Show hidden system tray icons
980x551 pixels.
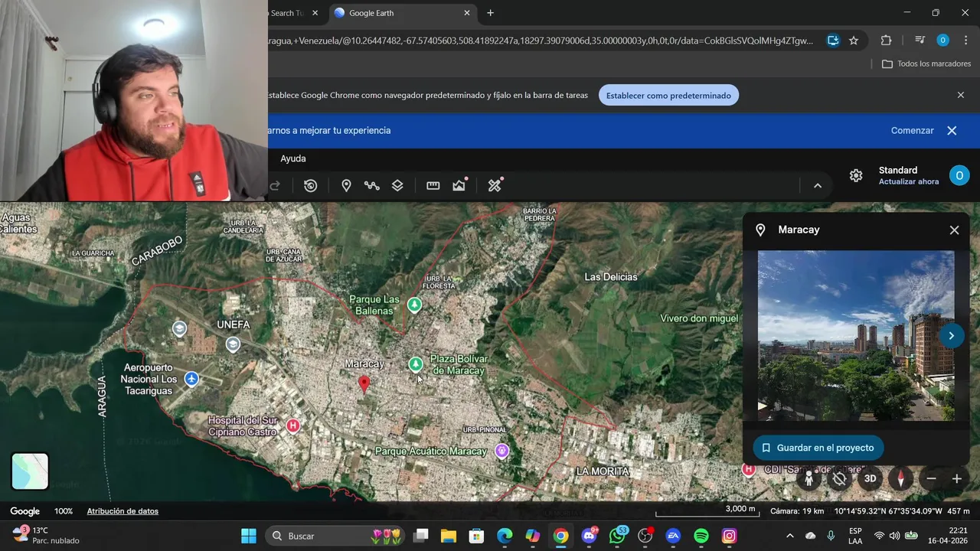click(x=789, y=536)
